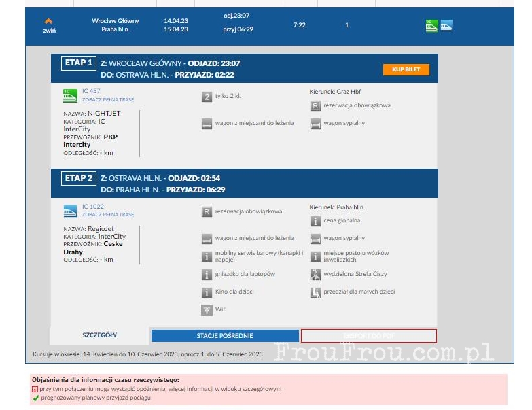Click the ETAP 1 stage label
532x410 pixels.
tap(78, 63)
